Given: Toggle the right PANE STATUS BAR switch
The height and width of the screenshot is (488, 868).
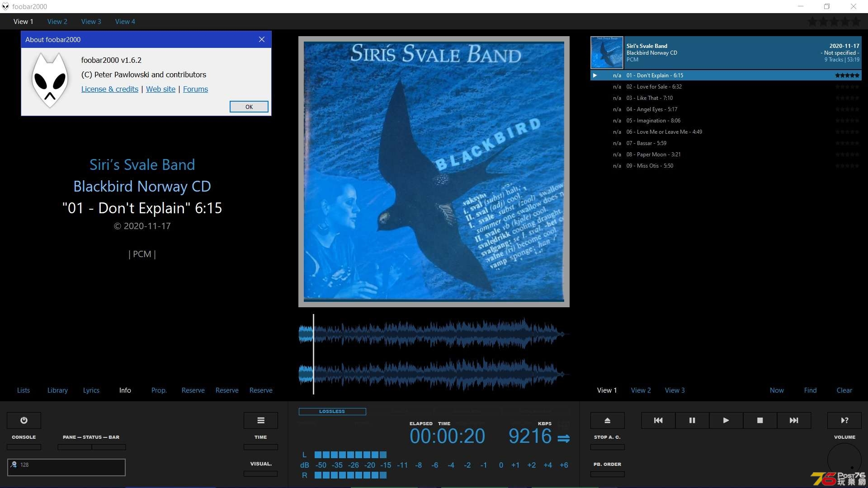Looking at the screenshot, I should tap(109, 447).
